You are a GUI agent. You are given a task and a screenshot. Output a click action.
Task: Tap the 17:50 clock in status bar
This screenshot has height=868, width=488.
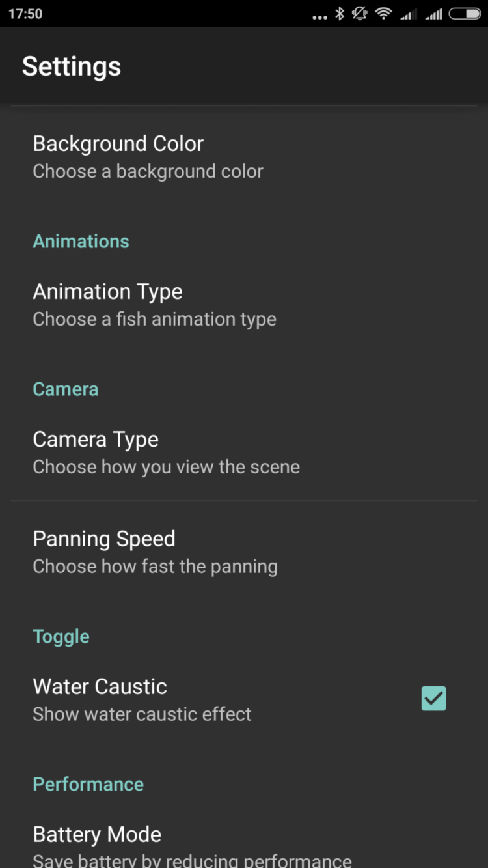pyautogui.click(x=25, y=14)
